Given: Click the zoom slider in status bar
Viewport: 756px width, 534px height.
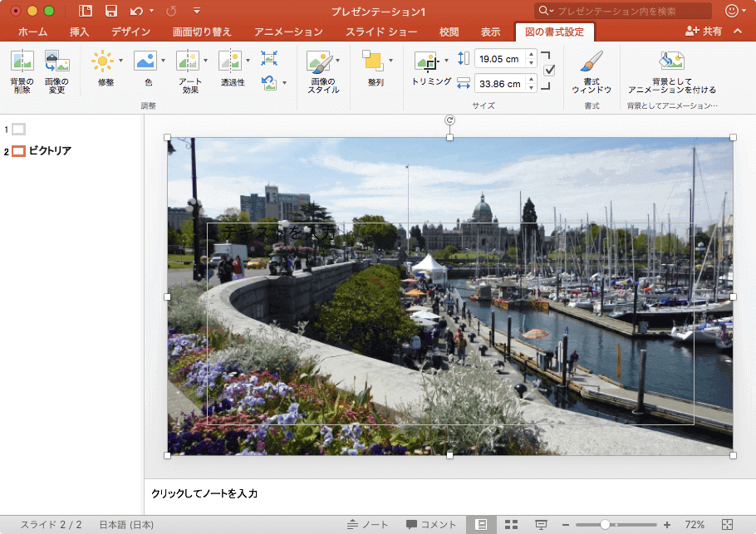Looking at the screenshot, I should tap(606, 524).
